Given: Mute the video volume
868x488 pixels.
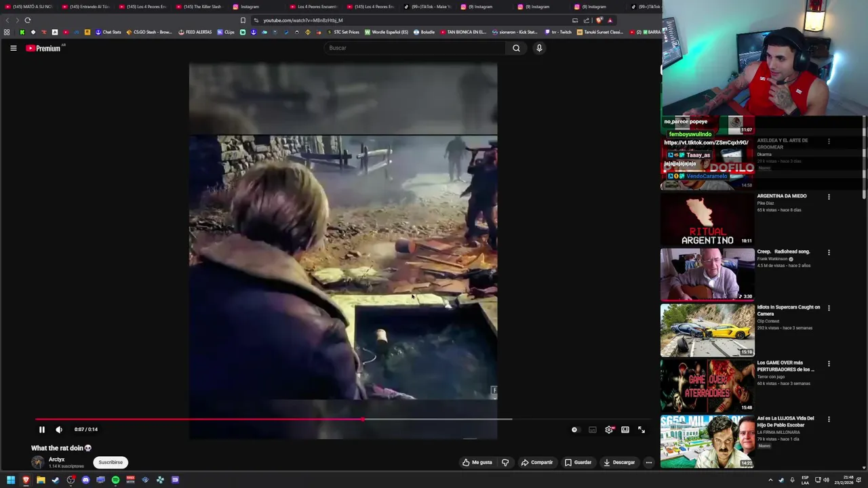Looking at the screenshot, I should 59,430.
